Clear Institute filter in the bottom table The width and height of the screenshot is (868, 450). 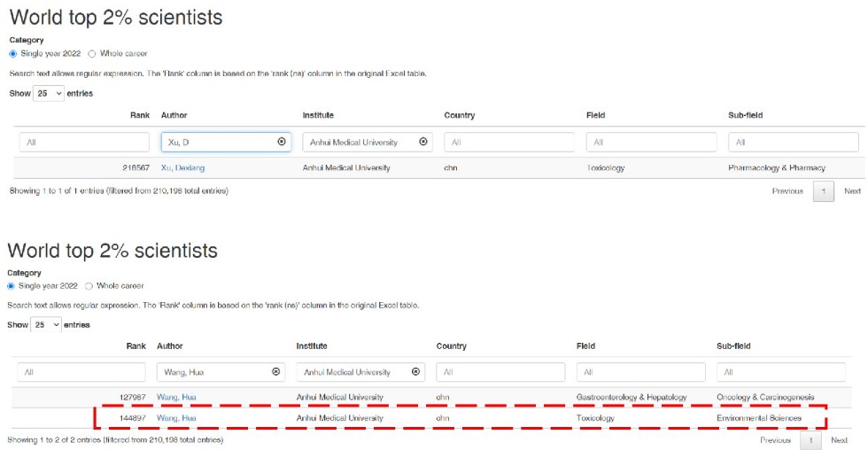(x=415, y=372)
